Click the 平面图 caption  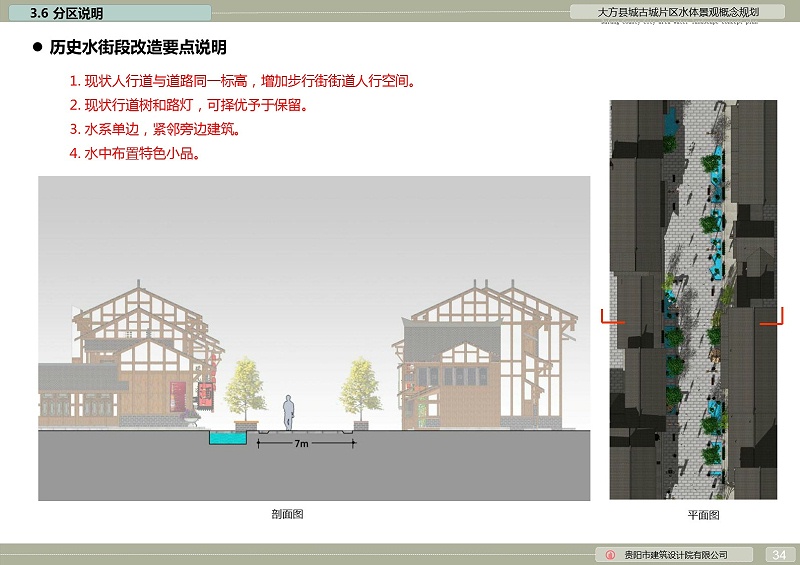pos(703,515)
